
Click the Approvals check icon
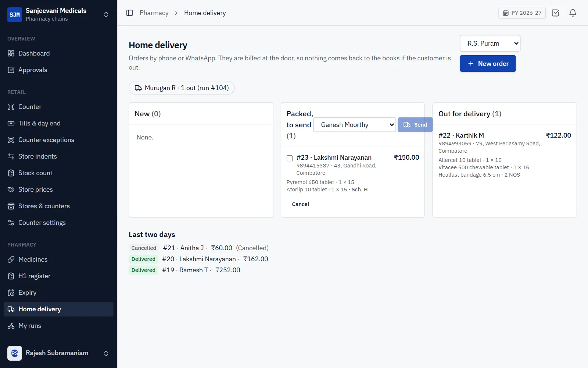11,70
